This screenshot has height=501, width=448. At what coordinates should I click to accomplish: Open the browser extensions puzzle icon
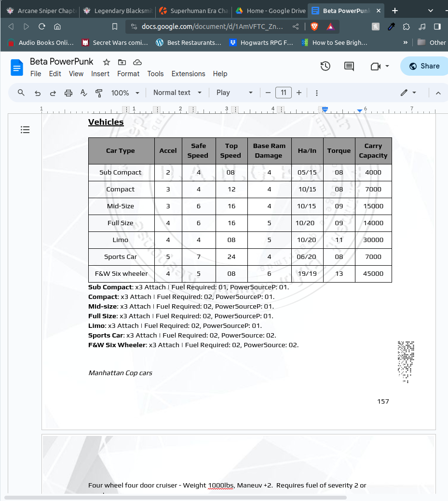pos(407,27)
